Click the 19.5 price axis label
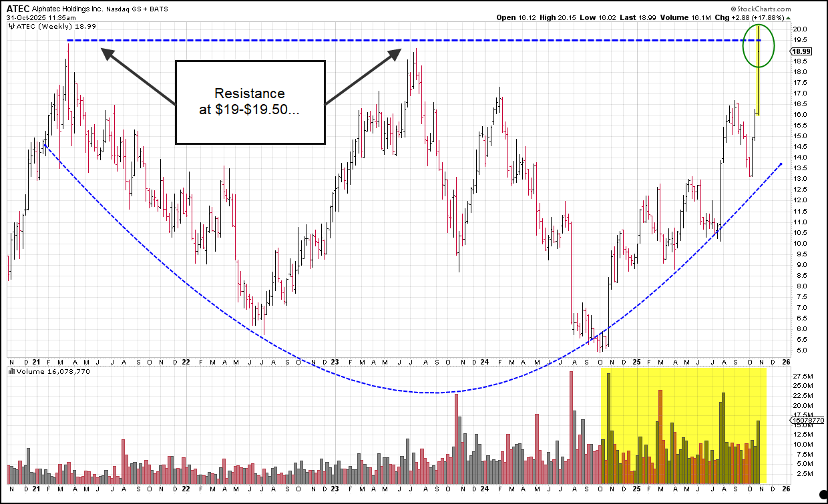 801,39
